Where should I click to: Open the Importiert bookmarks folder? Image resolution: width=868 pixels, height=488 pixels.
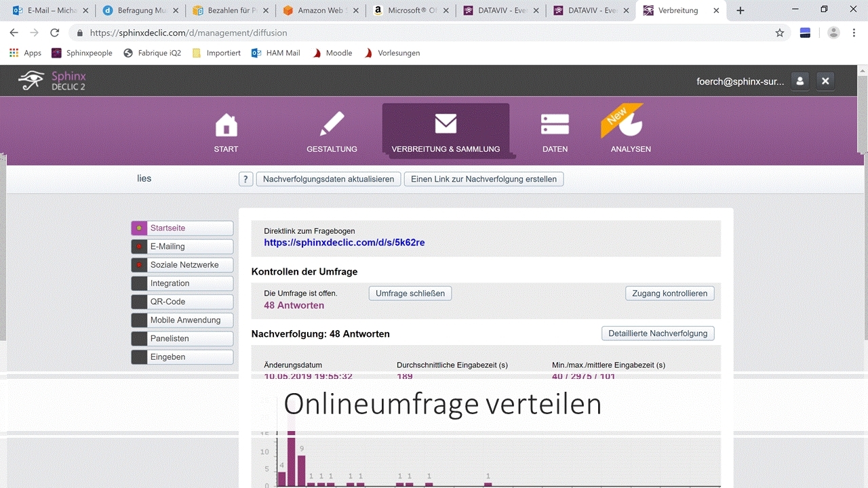[x=216, y=53]
